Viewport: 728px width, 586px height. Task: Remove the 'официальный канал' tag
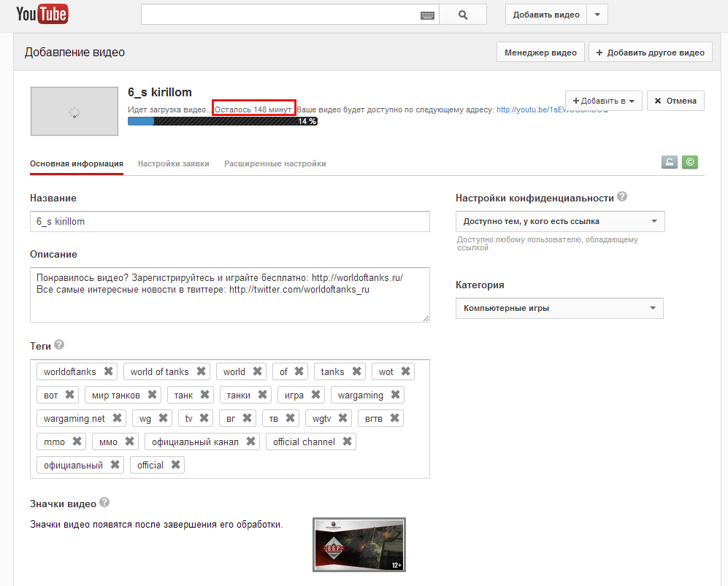coord(250,442)
